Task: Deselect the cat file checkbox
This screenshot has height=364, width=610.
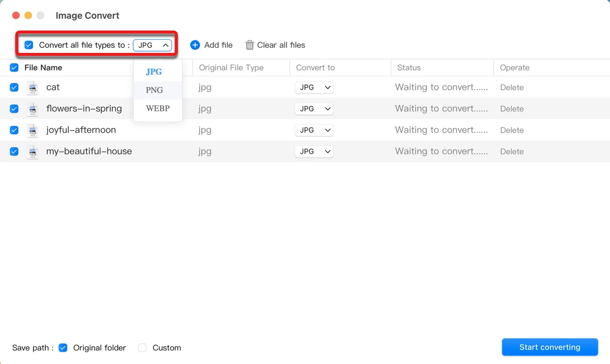Action: (x=14, y=87)
